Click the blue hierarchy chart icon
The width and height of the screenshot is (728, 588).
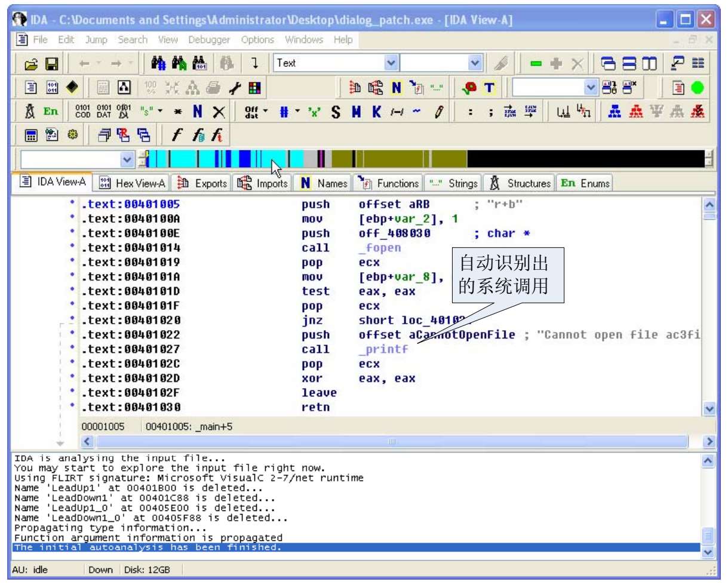tap(615, 112)
